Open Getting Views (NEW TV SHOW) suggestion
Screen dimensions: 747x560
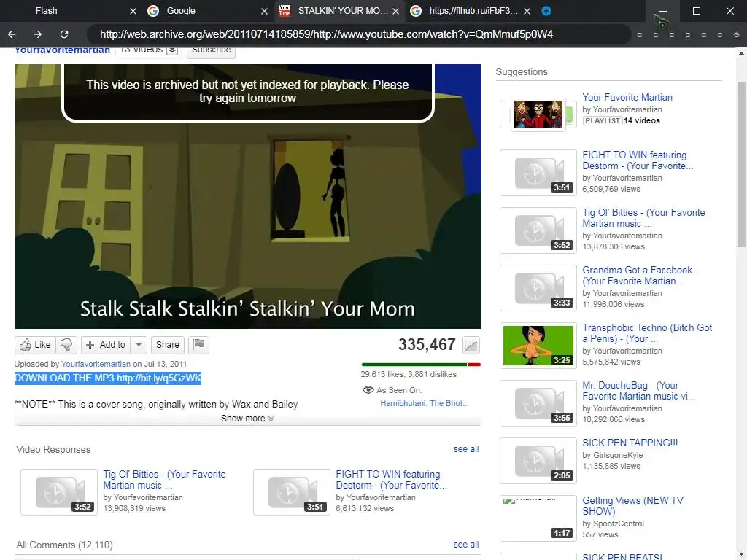(x=632, y=506)
